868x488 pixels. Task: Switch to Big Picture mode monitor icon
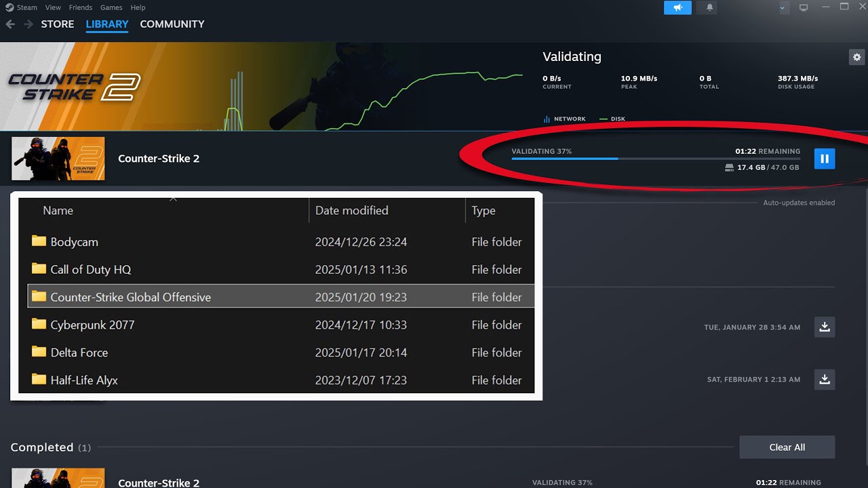[x=804, y=7]
